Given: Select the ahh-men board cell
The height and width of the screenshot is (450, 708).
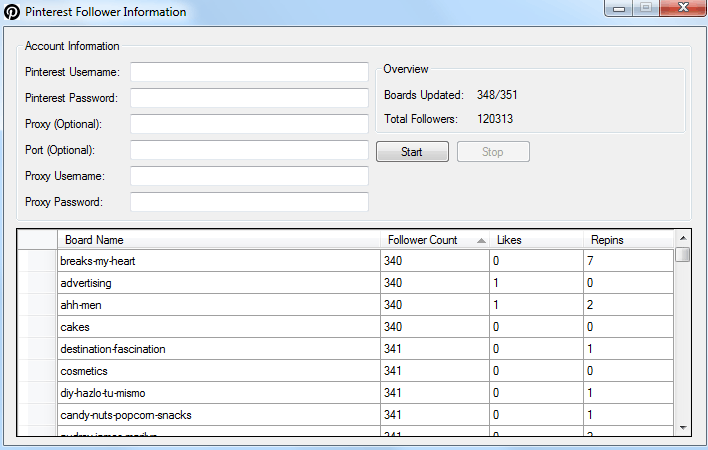Looking at the screenshot, I should click(x=219, y=305).
